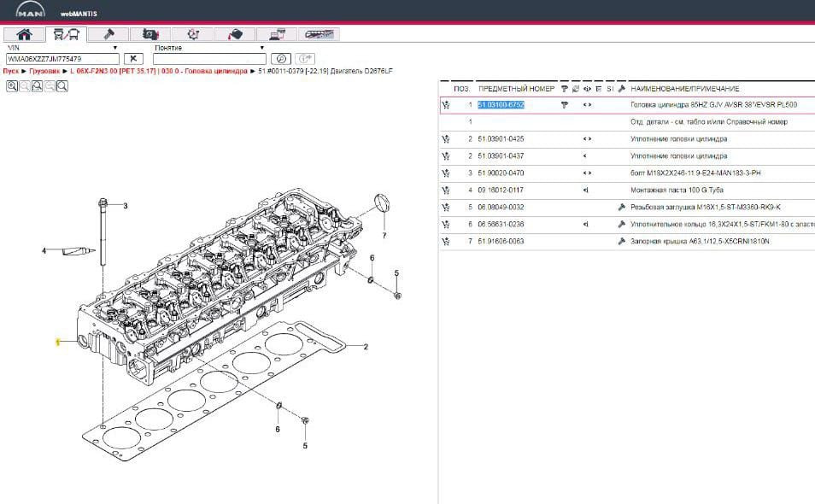Click the last magnifier icon in zoom toolbar
Viewport: 815px width, 504px height.
[62, 85]
